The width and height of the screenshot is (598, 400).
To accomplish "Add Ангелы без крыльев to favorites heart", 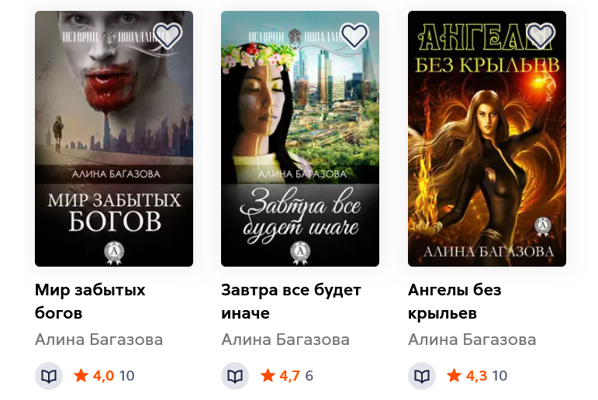I will pyautogui.click(x=540, y=35).
